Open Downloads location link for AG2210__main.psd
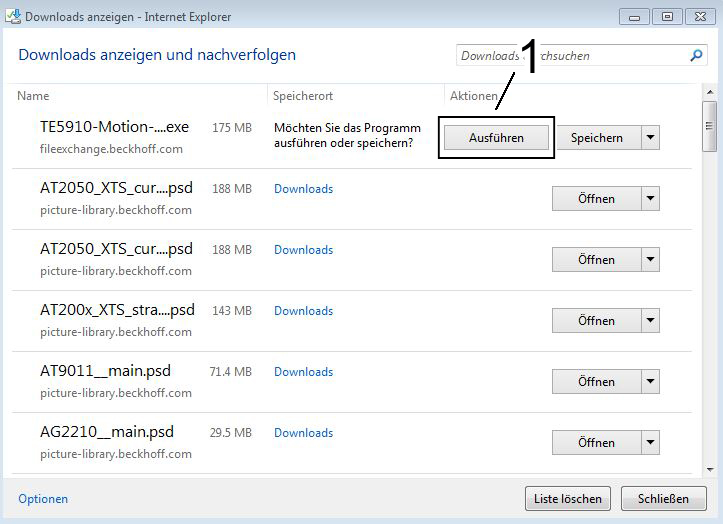This screenshot has height=524, width=723. pyautogui.click(x=303, y=433)
